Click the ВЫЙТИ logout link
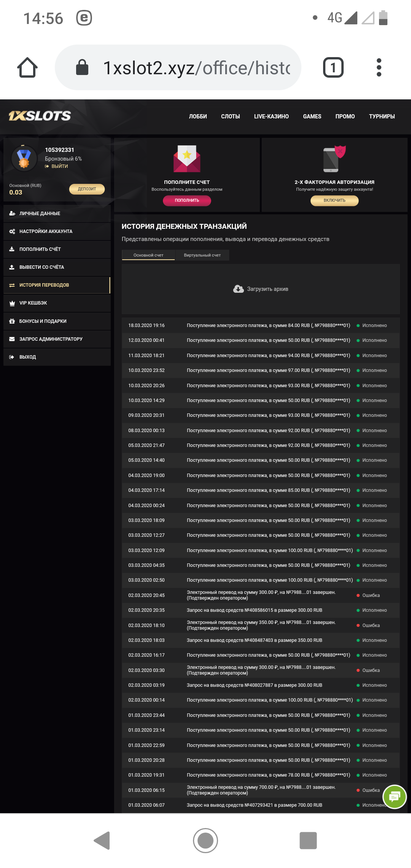411x868 pixels. click(x=59, y=166)
